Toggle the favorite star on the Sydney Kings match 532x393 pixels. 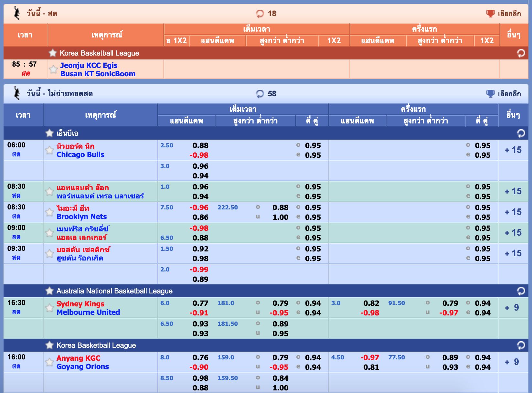(x=49, y=308)
